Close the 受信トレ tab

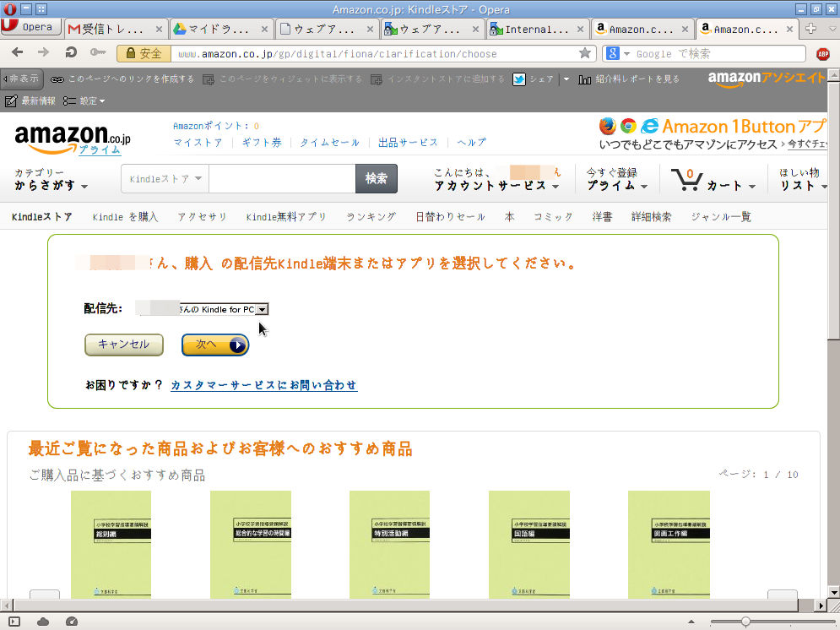159,30
